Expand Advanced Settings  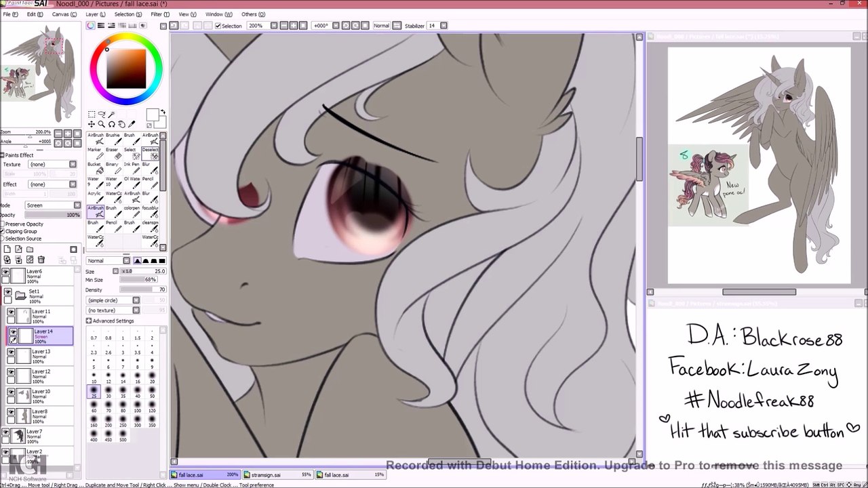pos(110,321)
